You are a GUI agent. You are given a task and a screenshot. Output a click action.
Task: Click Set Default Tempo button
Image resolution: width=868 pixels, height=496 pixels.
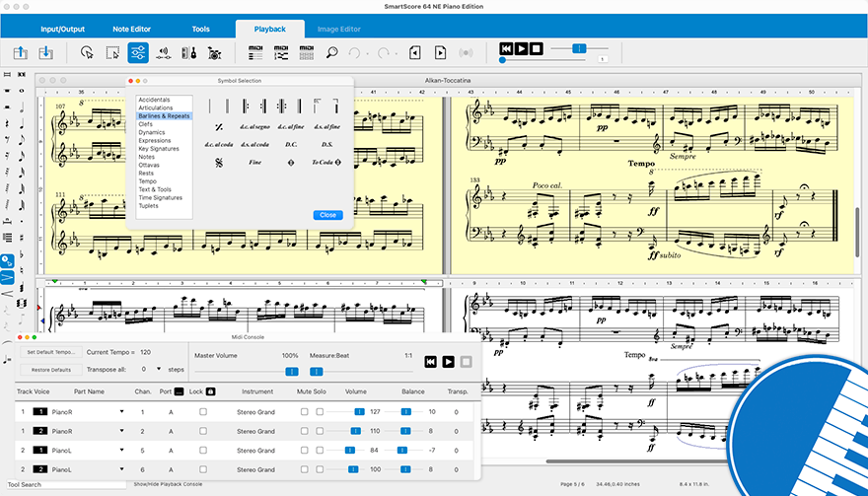(51, 352)
